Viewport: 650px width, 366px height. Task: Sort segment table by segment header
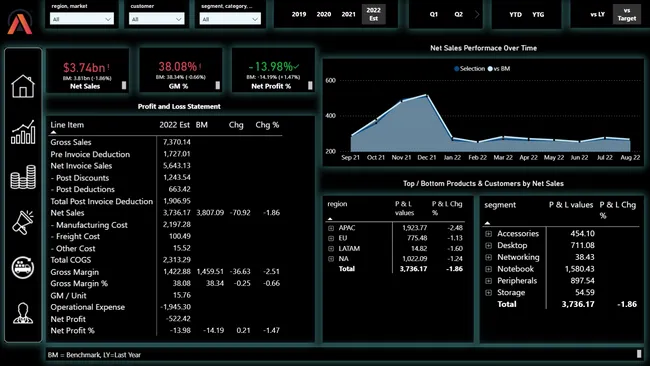[500, 205]
